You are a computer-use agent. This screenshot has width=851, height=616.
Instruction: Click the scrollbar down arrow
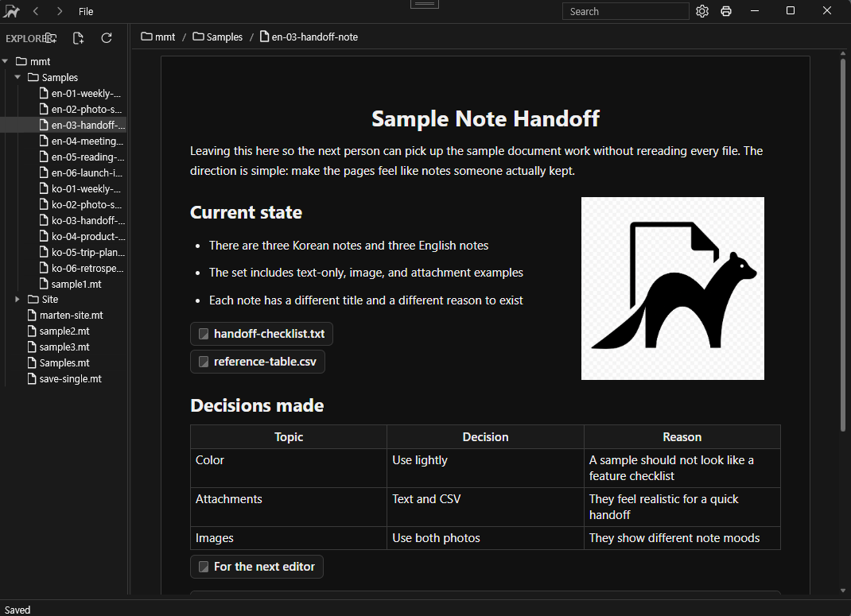coord(843,591)
